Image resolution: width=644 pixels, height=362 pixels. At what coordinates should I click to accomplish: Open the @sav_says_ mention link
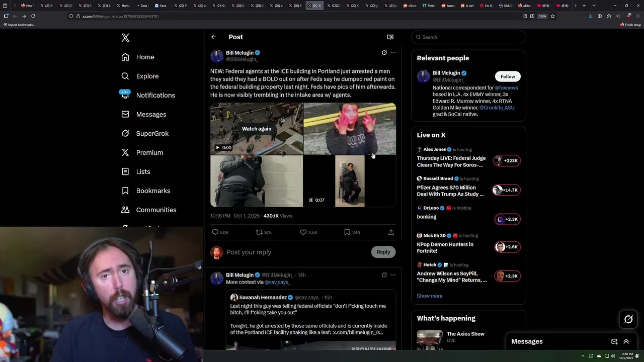[277, 282]
